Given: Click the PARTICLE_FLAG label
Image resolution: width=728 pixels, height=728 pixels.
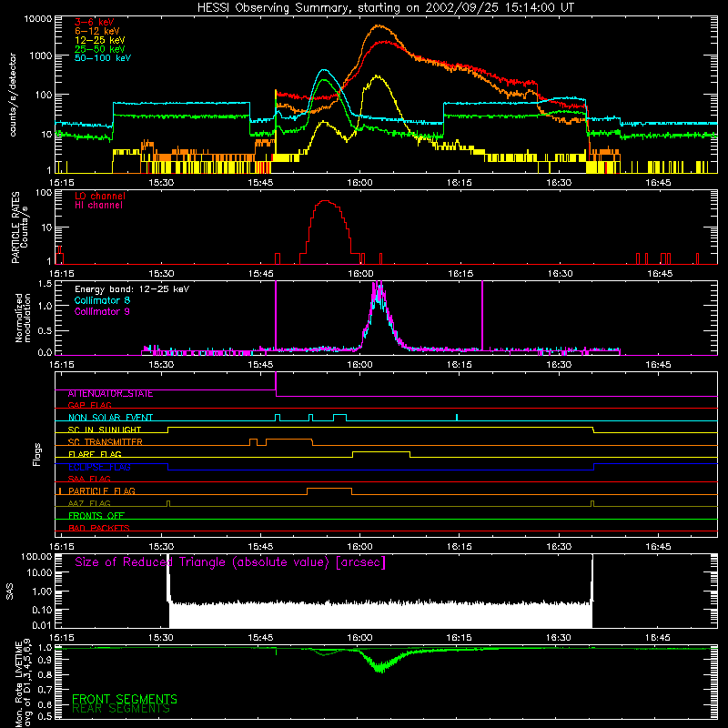Looking at the screenshot, I should coord(102,490).
